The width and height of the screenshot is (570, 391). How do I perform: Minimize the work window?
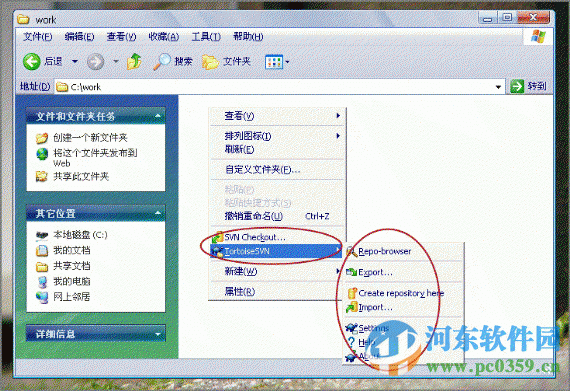(x=488, y=18)
